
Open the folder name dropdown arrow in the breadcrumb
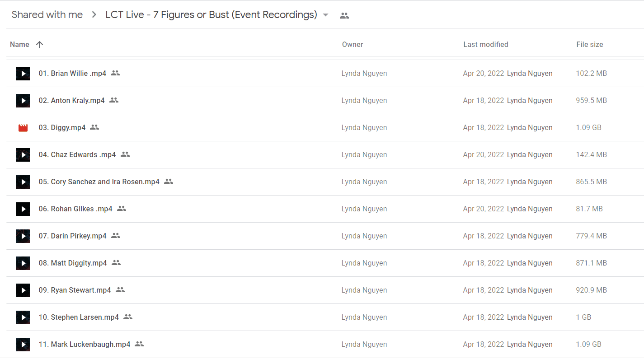[x=325, y=15]
